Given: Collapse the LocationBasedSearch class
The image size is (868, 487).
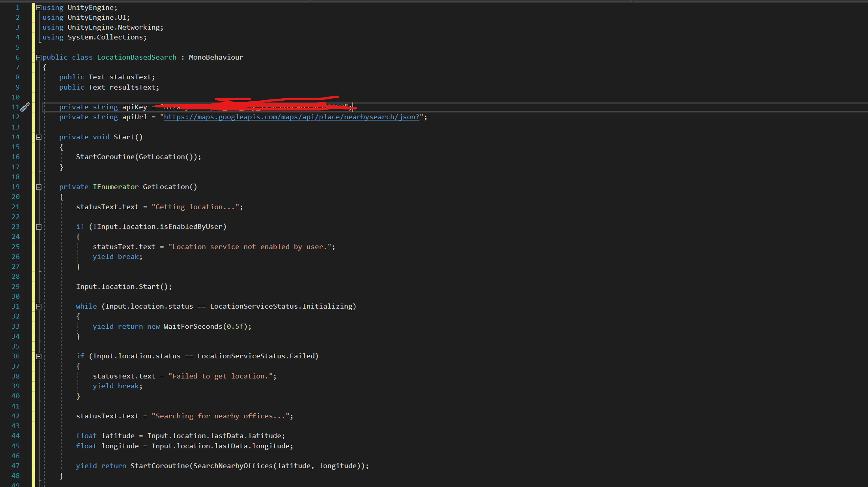Looking at the screenshot, I should (x=39, y=58).
